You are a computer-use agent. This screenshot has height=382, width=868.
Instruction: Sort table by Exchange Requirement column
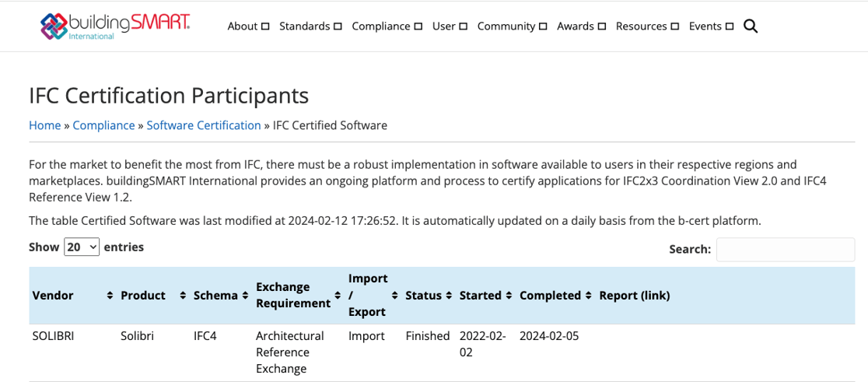point(299,296)
